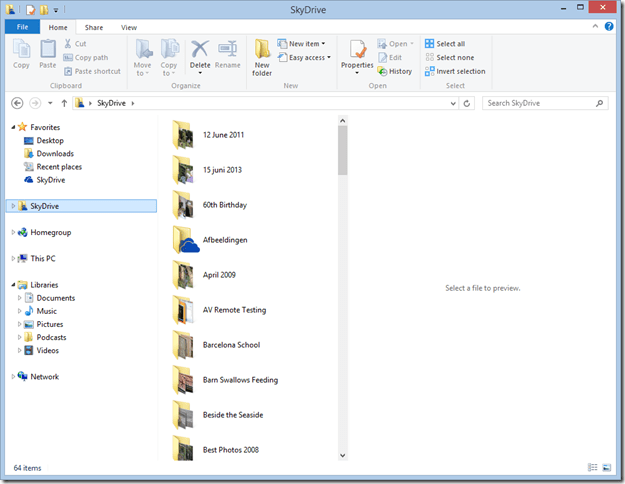
Task: Go up one folder level
Action: pyautogui.click(x=64, y=103)
